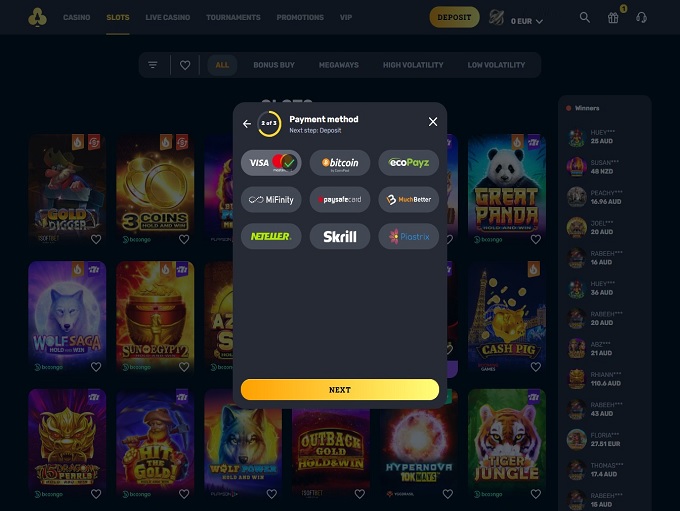The image size is (680, 511).
Task: Open the search magnifier icon
Action: click(585, 17)
